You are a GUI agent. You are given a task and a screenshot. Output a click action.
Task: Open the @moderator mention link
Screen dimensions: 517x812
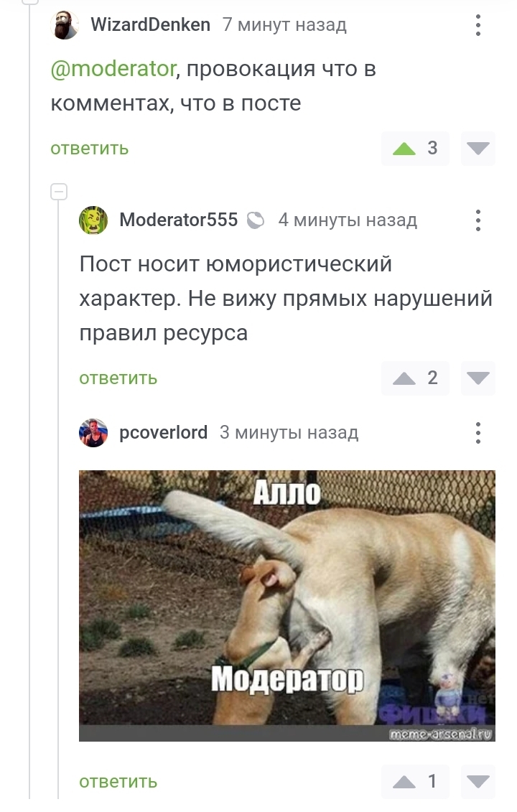(x=113, y=69)
